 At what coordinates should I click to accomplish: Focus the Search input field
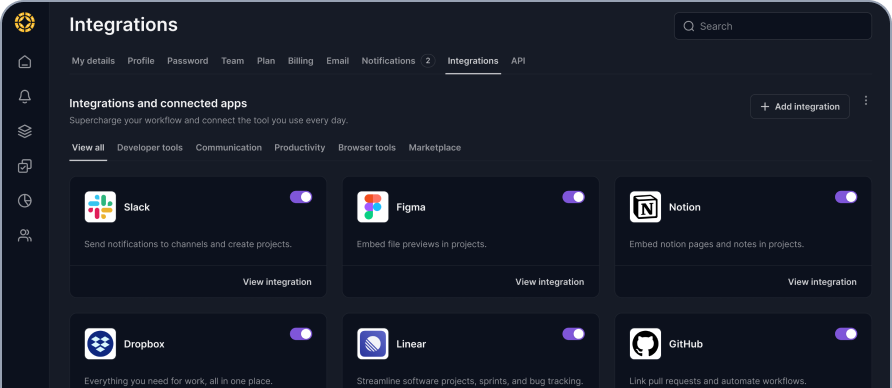[773, 26]
